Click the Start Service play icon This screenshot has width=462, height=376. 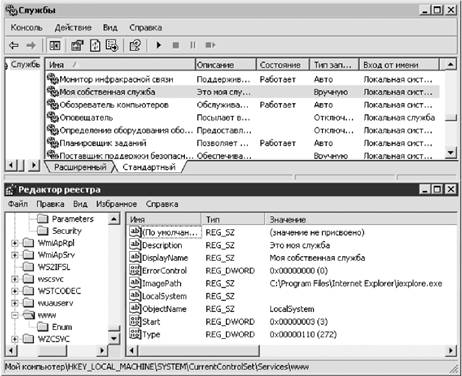click(x=159, y=45)
